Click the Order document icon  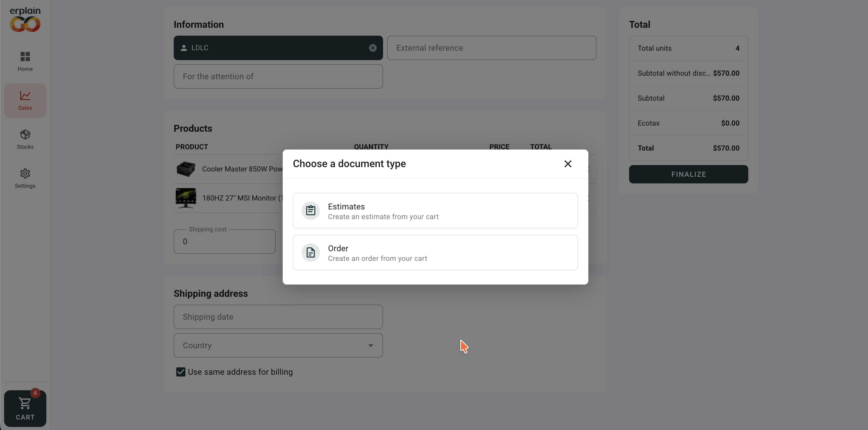310,252
